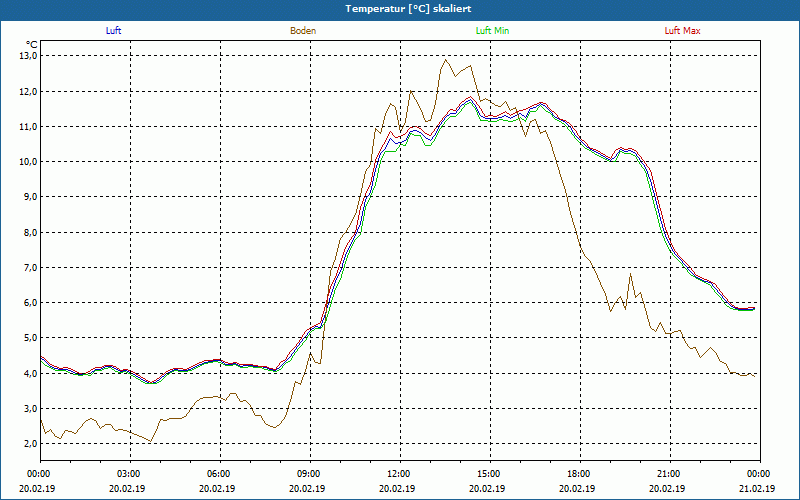Click the 2,0 y-axis value
This screenshot has width=800, height=500.
coord(30,444)
